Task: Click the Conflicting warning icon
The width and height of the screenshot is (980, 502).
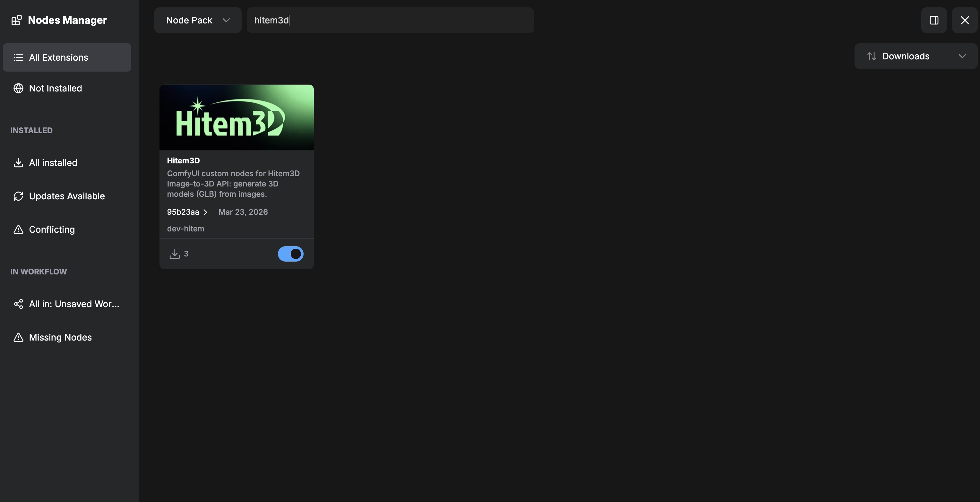Action: pos(19,230)
